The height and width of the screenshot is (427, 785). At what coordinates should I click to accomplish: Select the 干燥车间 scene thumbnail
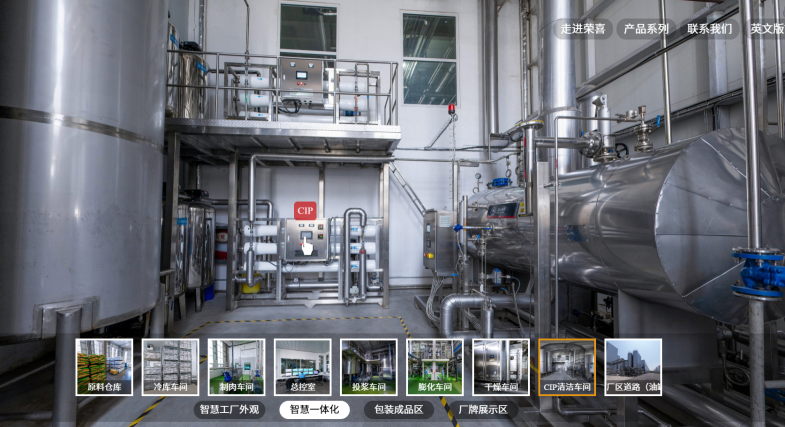pos(501,367)
